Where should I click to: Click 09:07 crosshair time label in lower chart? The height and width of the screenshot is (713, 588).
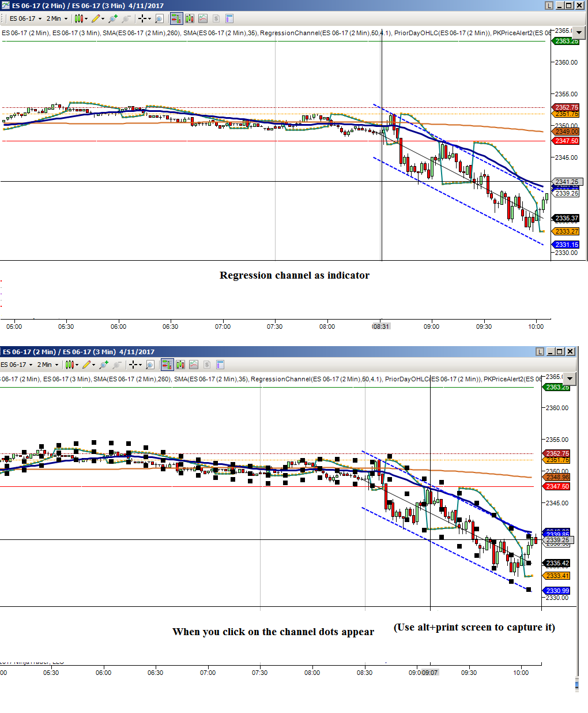(430, 673)
